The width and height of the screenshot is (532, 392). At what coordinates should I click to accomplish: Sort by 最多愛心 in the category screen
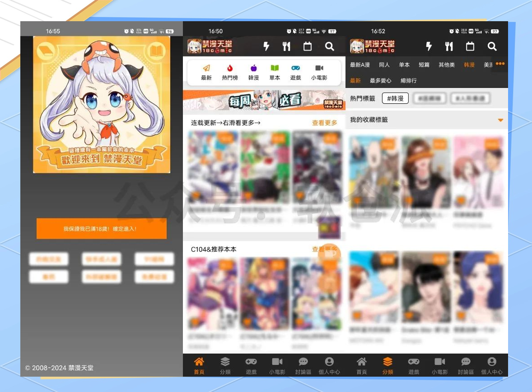click(x=380, y=81)
